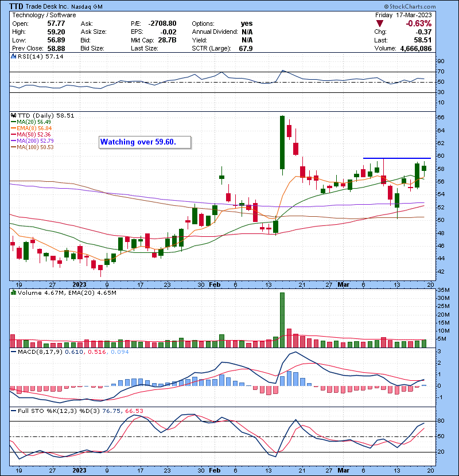The image size is (459, 476).
Task: Select the MA(200) 52.79 legend entry
Action: (32, 141)
